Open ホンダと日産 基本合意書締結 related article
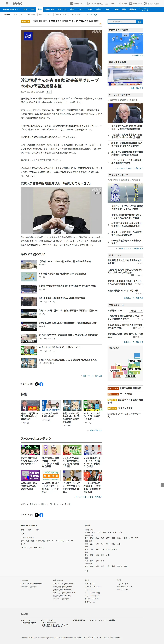Image resolution: width=164 pixels, height=644 pixels. pyautogui.click(x=68, y=323)
